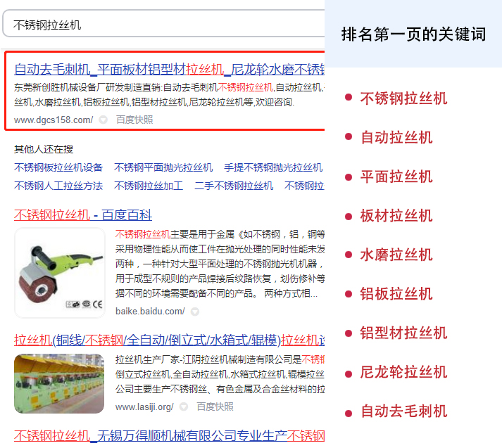Click the 东莞新创胜机械设备厂 description text
The width and height of the screenshot is (502, 448).
click(170, 95)
